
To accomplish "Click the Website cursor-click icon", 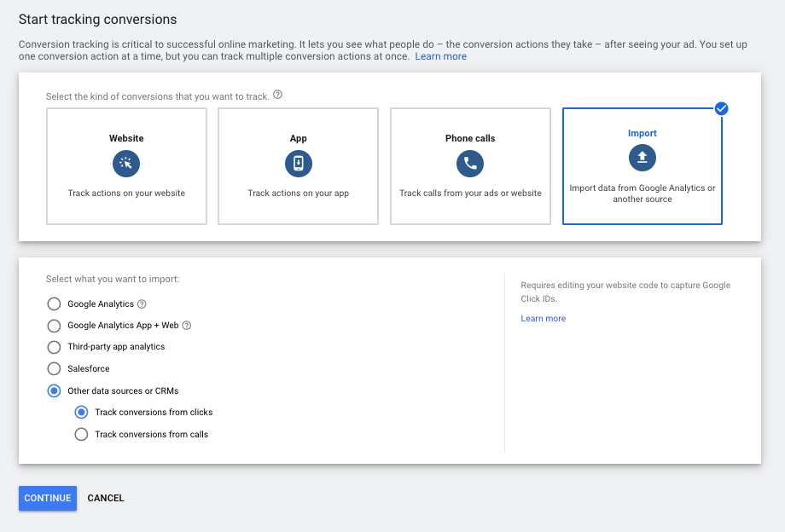I will (x=126, y=164).
